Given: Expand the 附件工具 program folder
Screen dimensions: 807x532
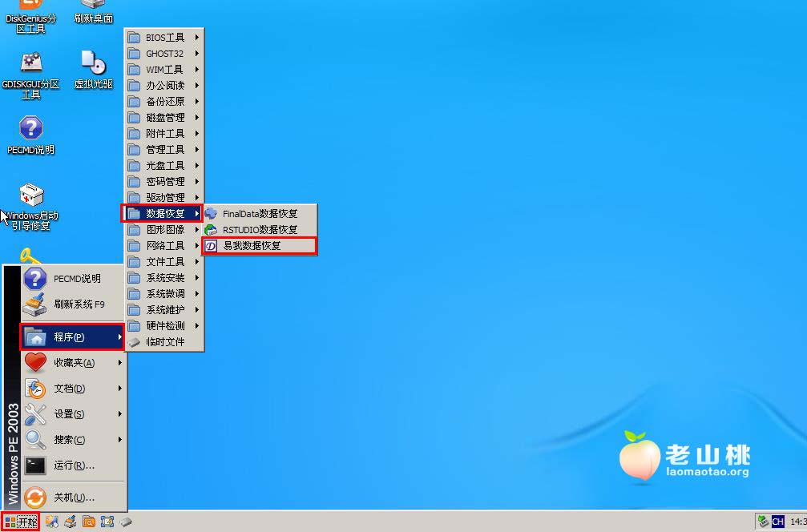Looking at the screenshot, I should coord(164,133).
